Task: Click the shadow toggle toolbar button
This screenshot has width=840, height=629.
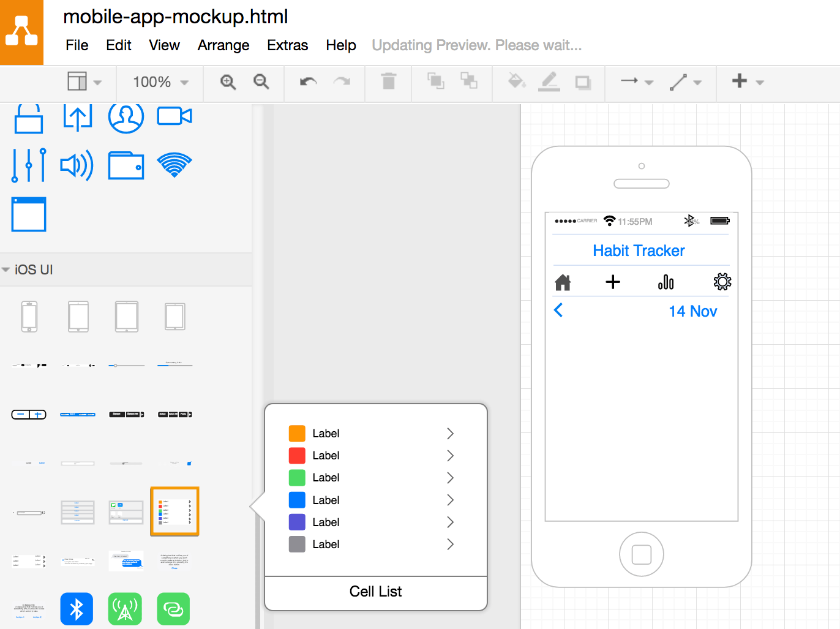Action: click(583, 82)
